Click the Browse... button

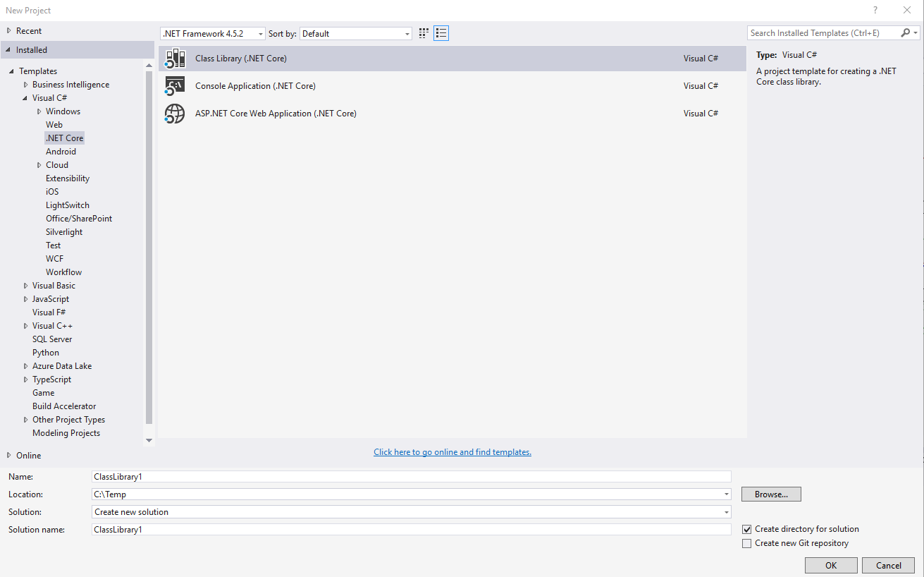[x=771, y=494]
